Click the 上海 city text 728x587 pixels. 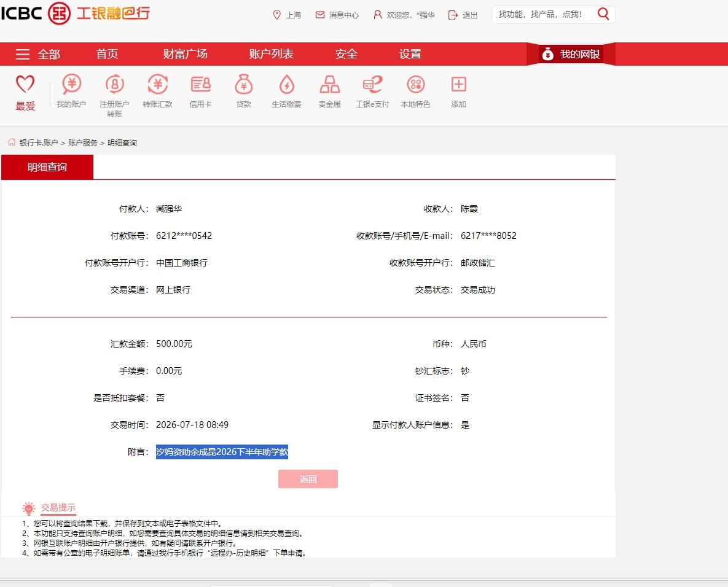(294, 15)
